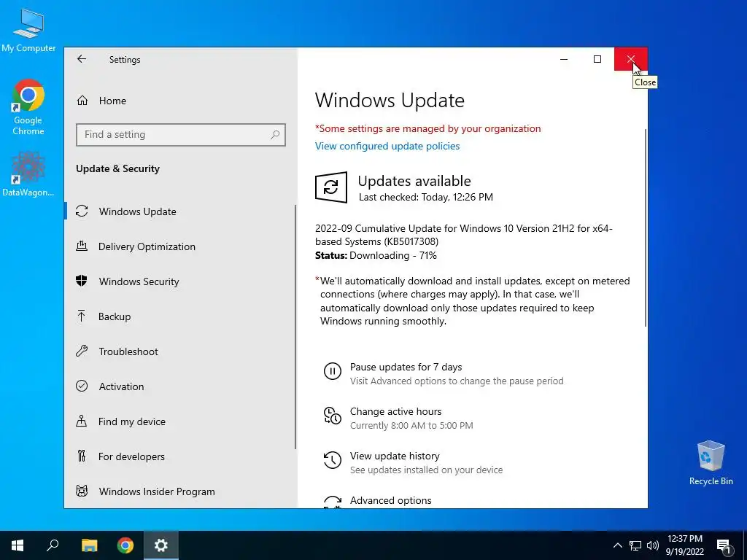
Task: Minimize the Settings window
Action: point(564,59)
